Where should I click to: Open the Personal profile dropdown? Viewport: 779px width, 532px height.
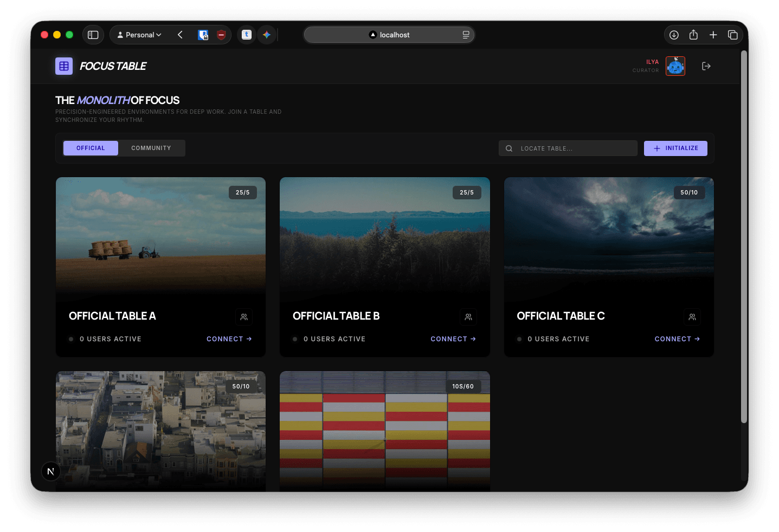[x=139, y=34]
